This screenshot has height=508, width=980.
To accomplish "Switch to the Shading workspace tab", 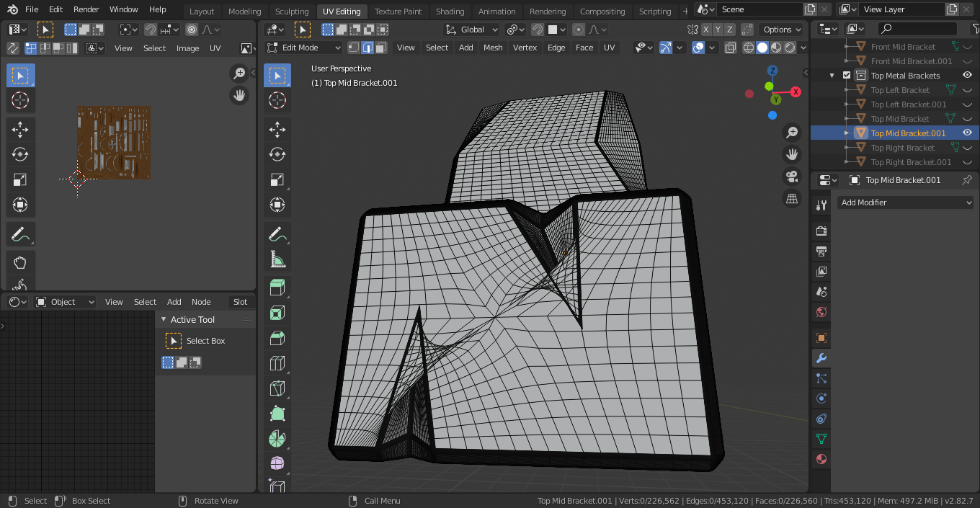I will point(450,12).
